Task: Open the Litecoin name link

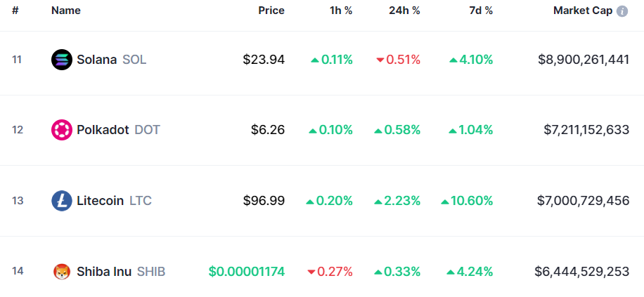Action: pos(101,201)
